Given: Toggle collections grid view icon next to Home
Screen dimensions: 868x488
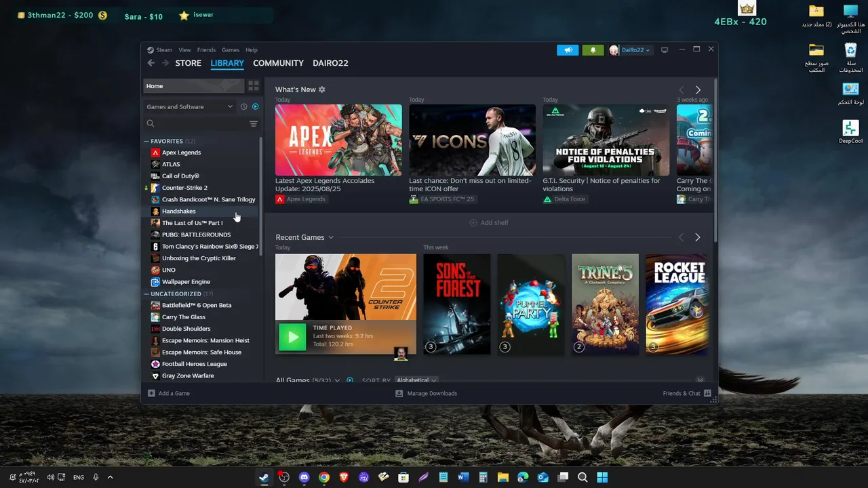Looking at the screenshot, I should click(x=254, y=86).
